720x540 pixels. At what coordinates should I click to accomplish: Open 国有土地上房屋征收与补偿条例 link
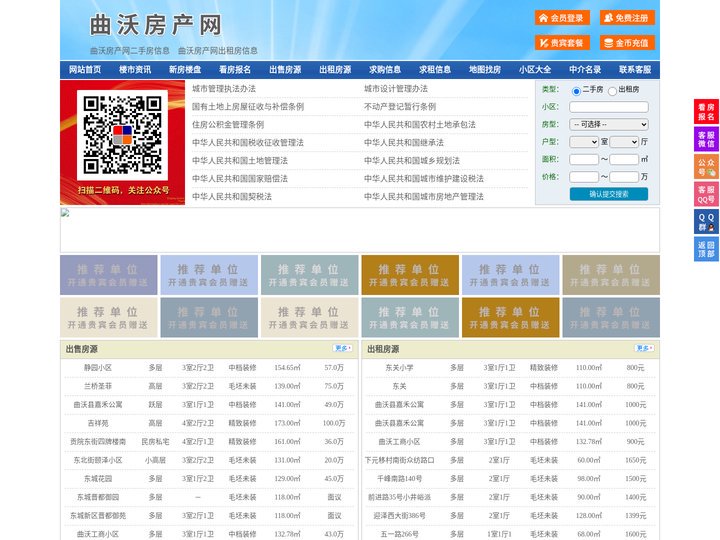click(x=248, y=107)
